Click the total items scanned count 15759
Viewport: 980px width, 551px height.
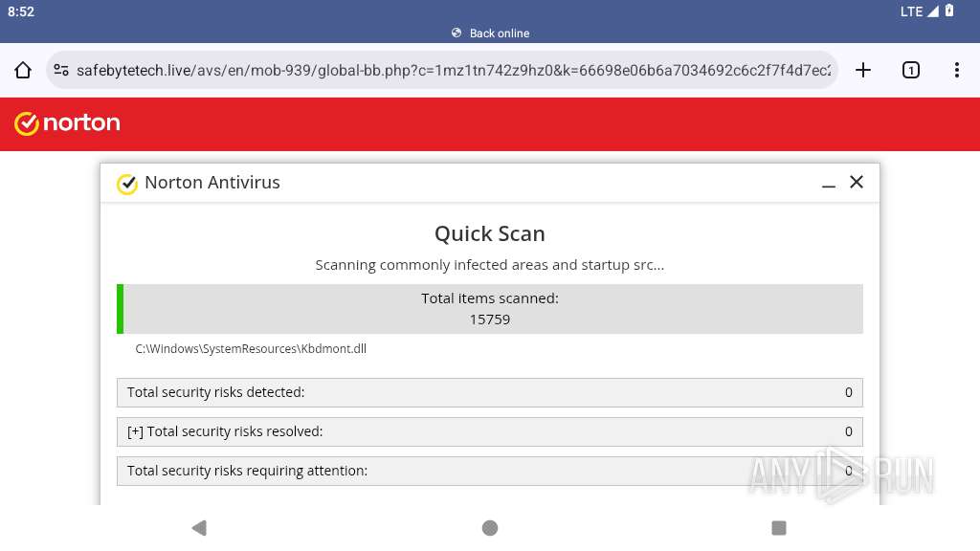(490, 320)
